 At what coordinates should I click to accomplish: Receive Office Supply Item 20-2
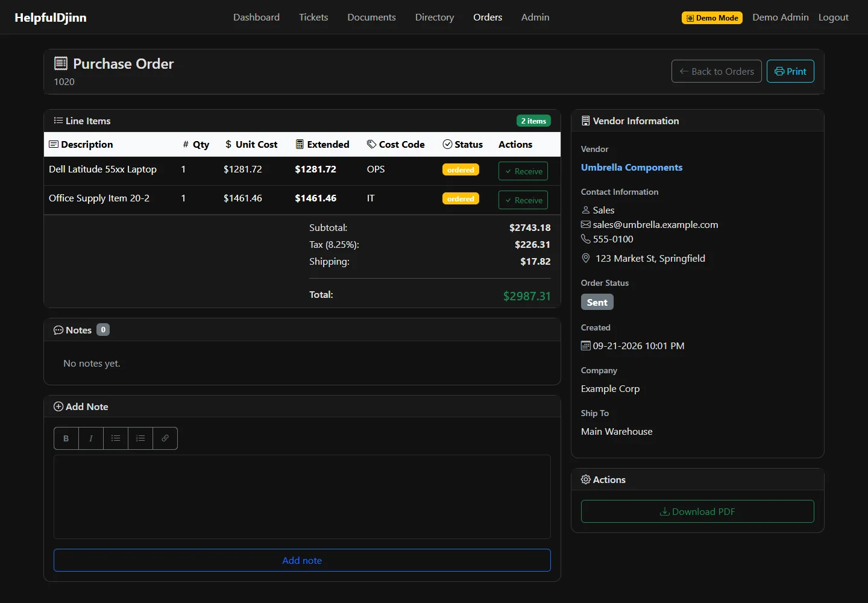(x=523, y=200)
